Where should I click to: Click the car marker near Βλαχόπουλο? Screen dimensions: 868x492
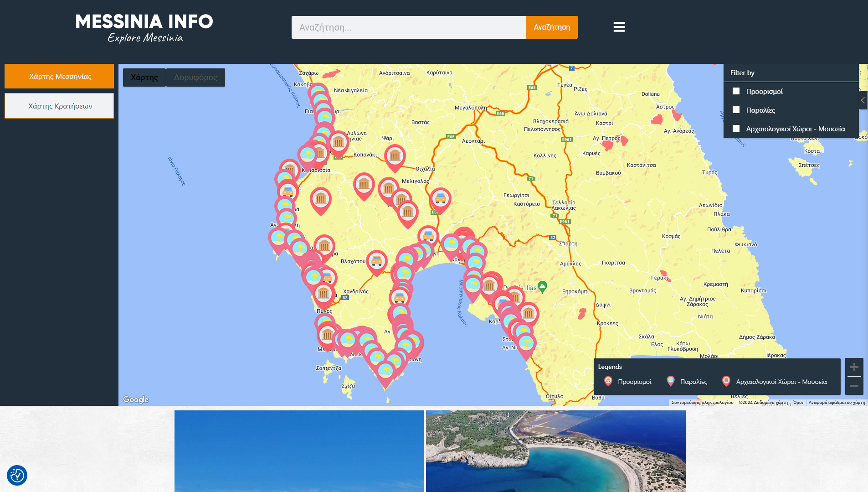tap(376, 261)
